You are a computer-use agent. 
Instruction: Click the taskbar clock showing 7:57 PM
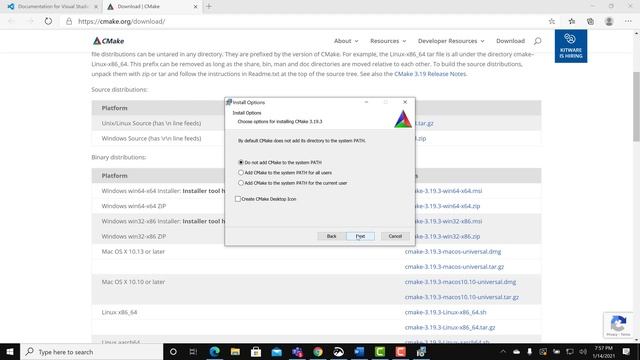pos(603,351)
